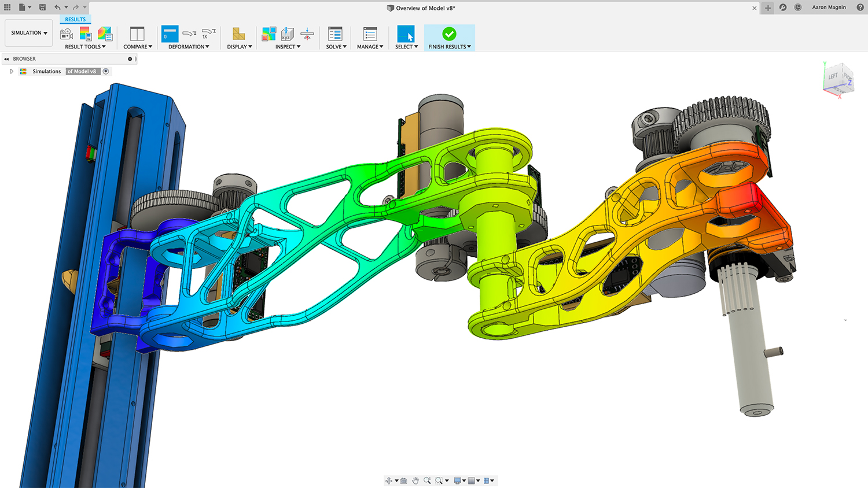
Task: Open the Help question mark icon
Action: [860, 8]
